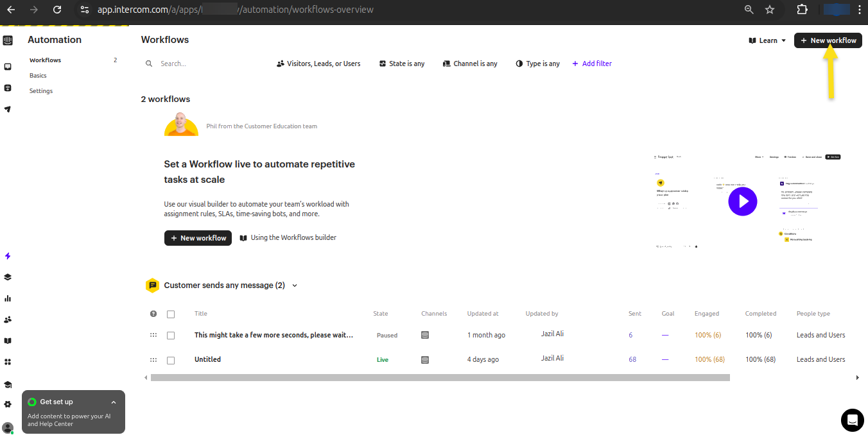Go back with the browser back arrow
This screenshot has width=868, height=435.
pyautogui.click(x=11, y=10)
